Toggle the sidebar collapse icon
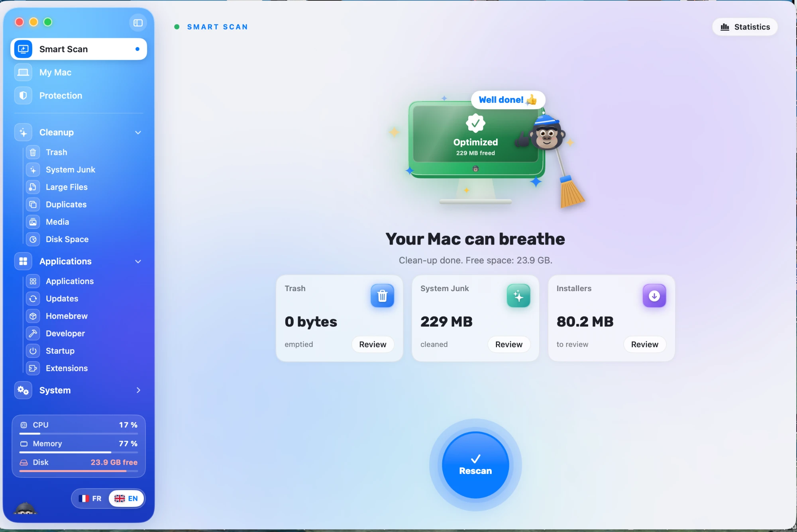This screenshot has width=797, height=532. 138,23
